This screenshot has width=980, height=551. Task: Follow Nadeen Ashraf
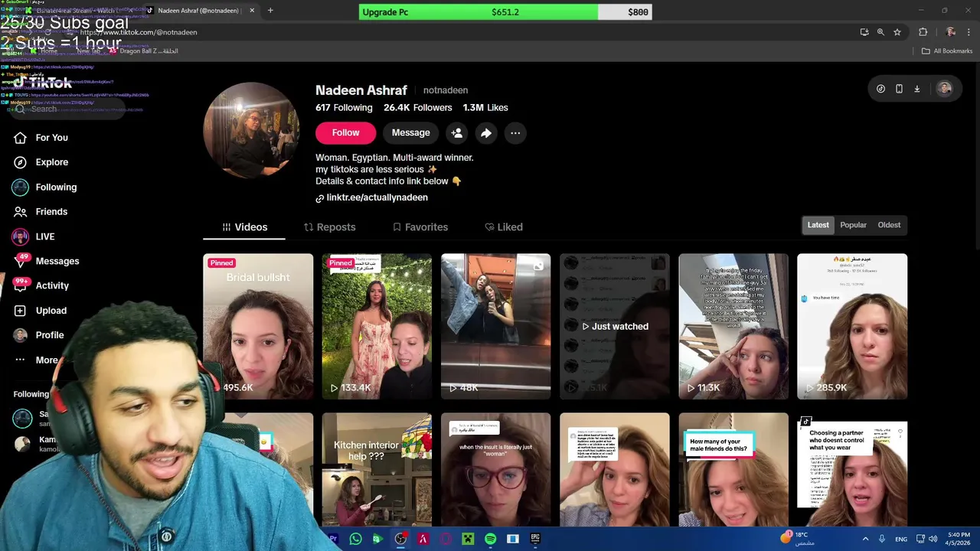click(345, 133)
